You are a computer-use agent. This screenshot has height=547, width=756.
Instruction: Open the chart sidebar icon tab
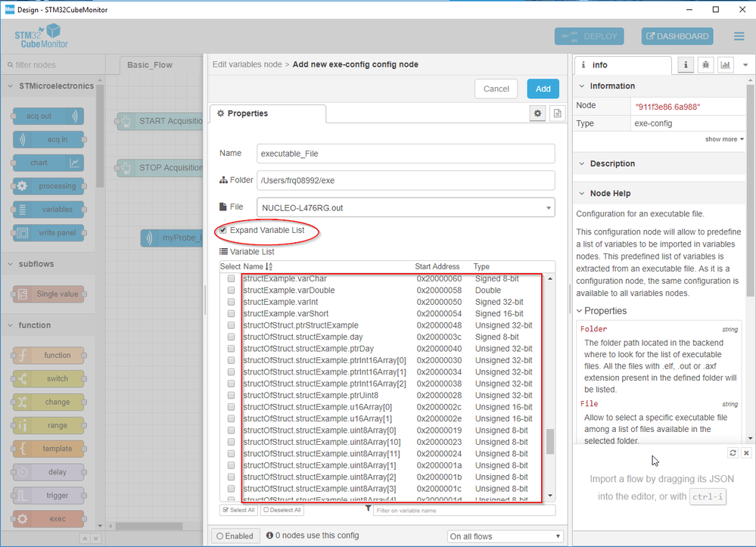(x=725, y=64)
